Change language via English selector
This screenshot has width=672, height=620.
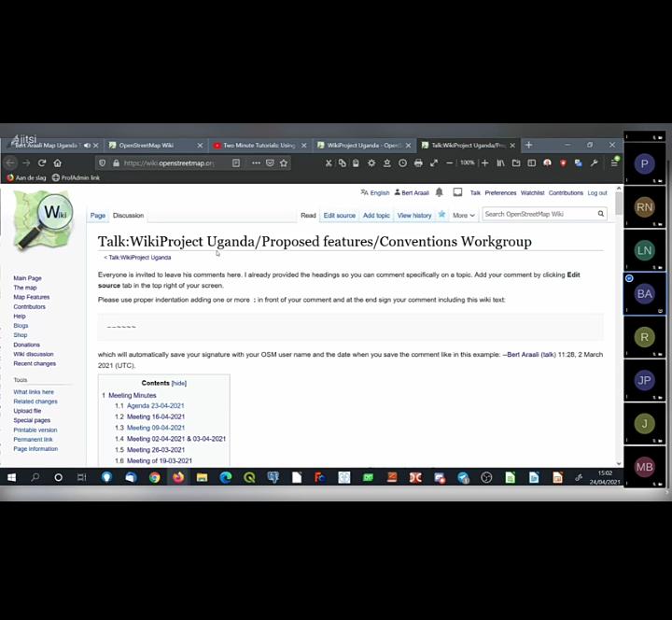click(375, 192)
